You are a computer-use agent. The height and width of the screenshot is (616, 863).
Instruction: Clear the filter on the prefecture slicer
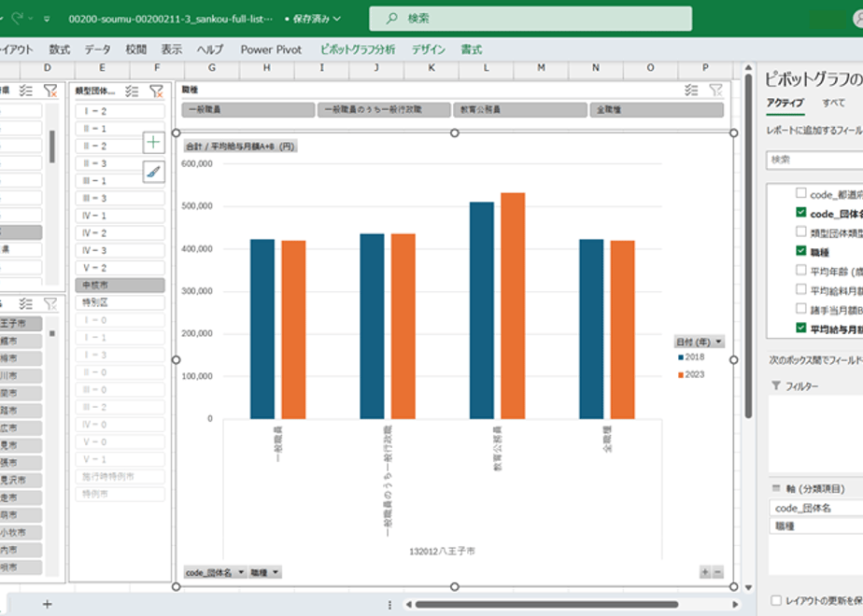(x=50, y=91)
